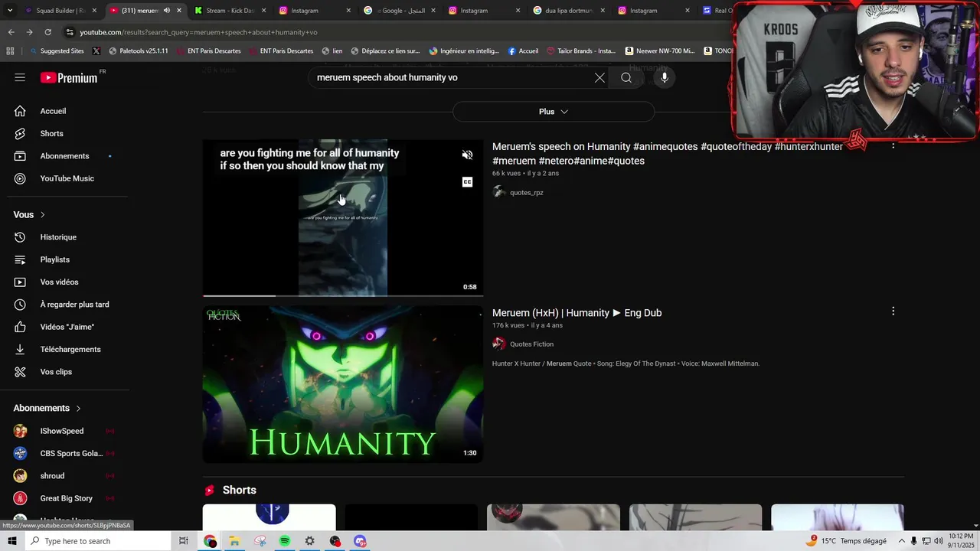Open Quotes Fiction channel name link
The width and height of the screenshot is (980, 551).
pyautogui.click(x=531, y=344)
